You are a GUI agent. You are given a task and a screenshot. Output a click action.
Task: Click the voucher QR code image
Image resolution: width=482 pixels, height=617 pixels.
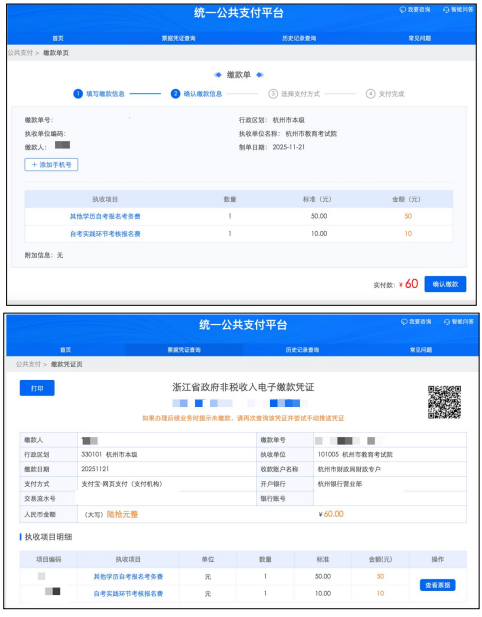click(444, 402)
